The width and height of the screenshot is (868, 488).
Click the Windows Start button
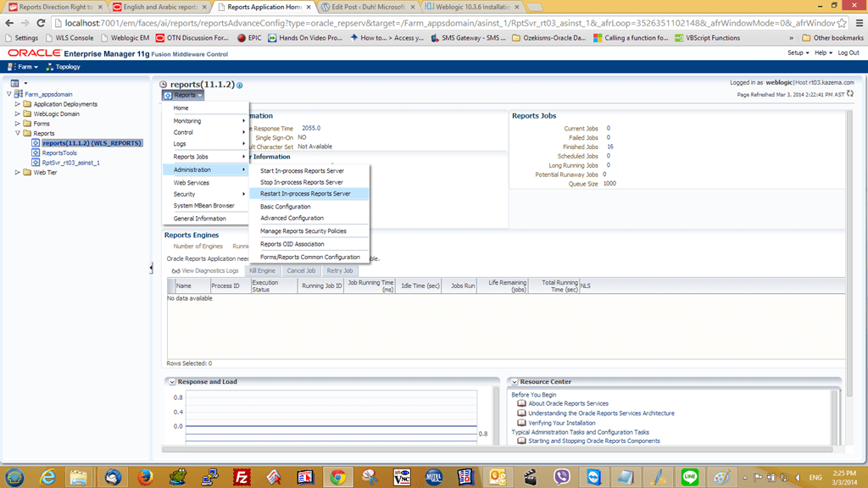click(x=15, y=477)
